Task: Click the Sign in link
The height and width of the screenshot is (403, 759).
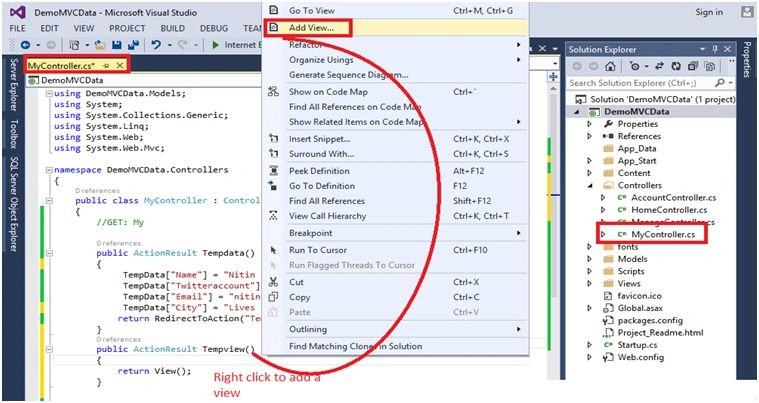Action: [709, 12]
